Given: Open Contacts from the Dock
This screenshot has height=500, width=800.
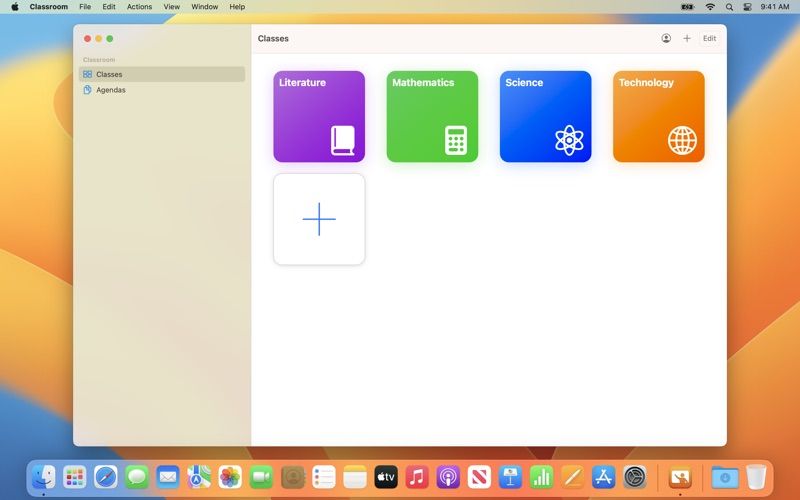Looking at the screenshot, I should point(292,478).
